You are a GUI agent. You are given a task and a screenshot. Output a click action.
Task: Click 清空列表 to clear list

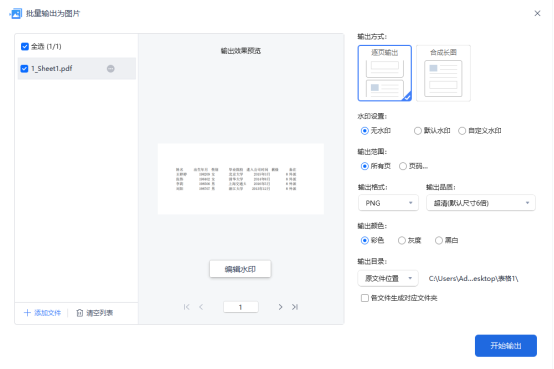point(95,313)
